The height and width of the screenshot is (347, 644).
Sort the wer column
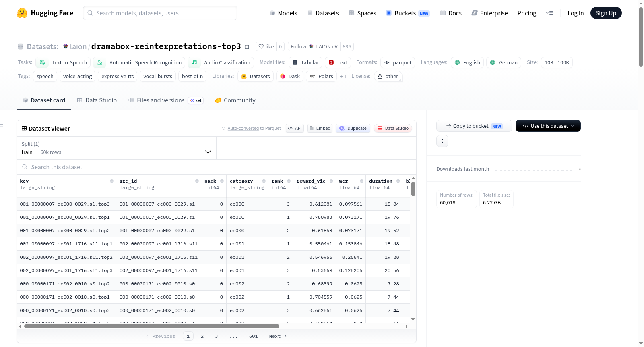pyautogui.click(x=361, y=181)
